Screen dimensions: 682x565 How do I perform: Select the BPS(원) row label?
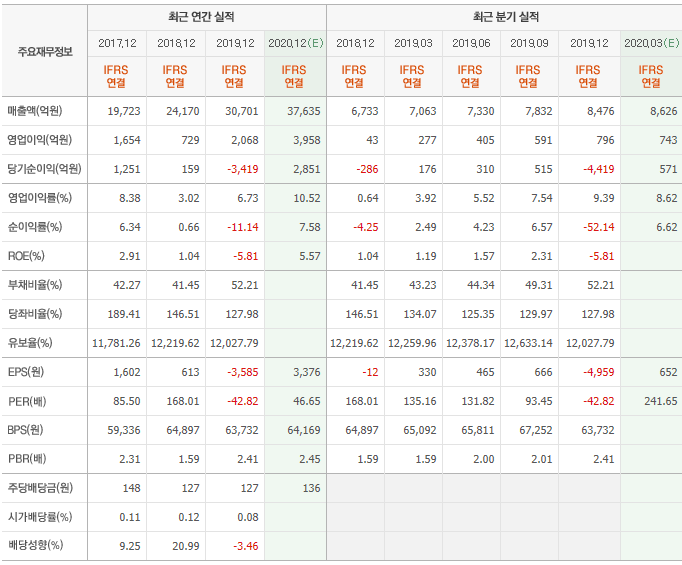(x=25, y=430)
